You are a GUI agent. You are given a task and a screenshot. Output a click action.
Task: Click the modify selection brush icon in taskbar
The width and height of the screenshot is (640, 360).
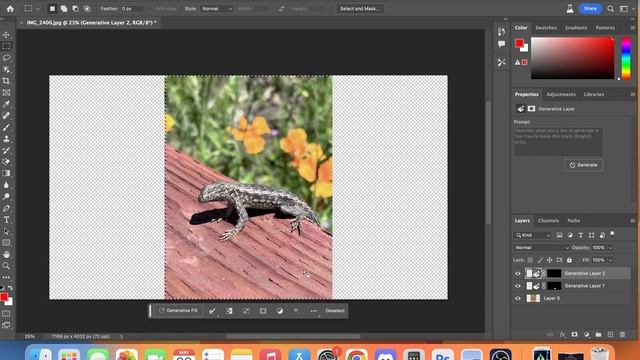[x=212, y=311]
